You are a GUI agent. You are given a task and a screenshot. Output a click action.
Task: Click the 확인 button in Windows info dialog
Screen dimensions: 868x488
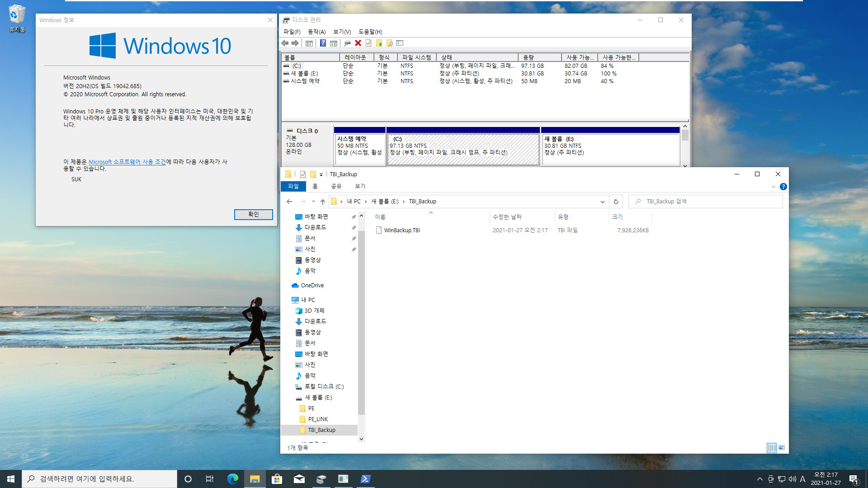[x=253, y=214]
